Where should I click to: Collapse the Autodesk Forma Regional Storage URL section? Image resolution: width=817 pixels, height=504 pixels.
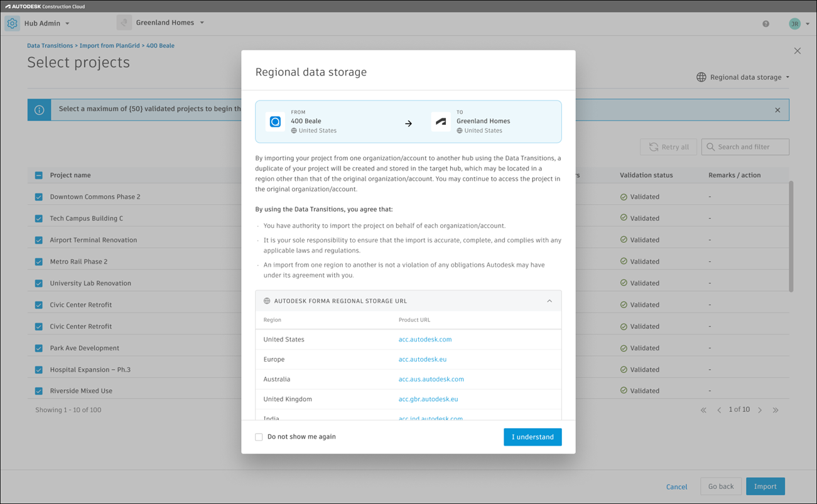[x=549, y=301]
